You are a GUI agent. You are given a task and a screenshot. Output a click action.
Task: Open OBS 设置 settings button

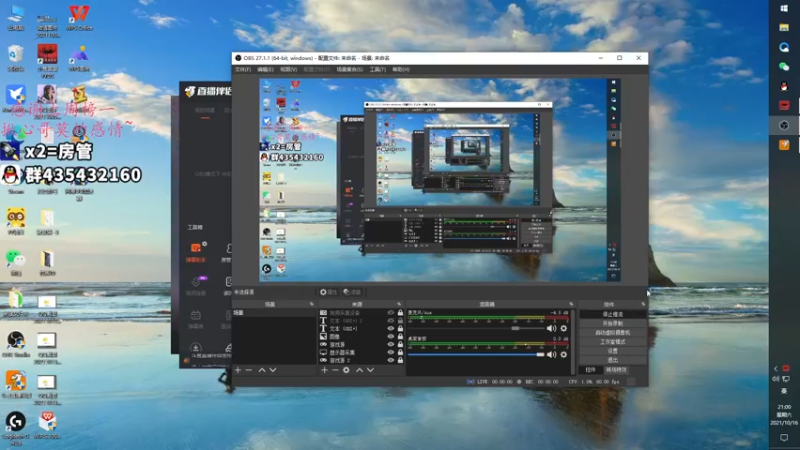613,351
